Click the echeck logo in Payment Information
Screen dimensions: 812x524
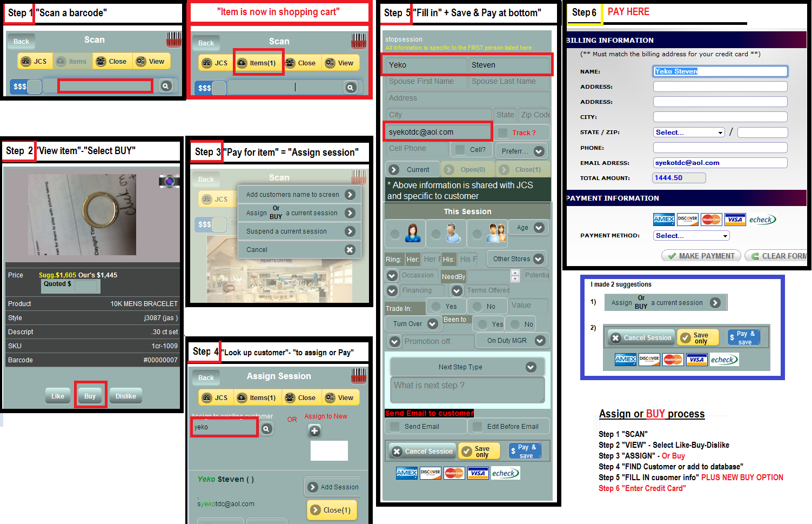762,220
